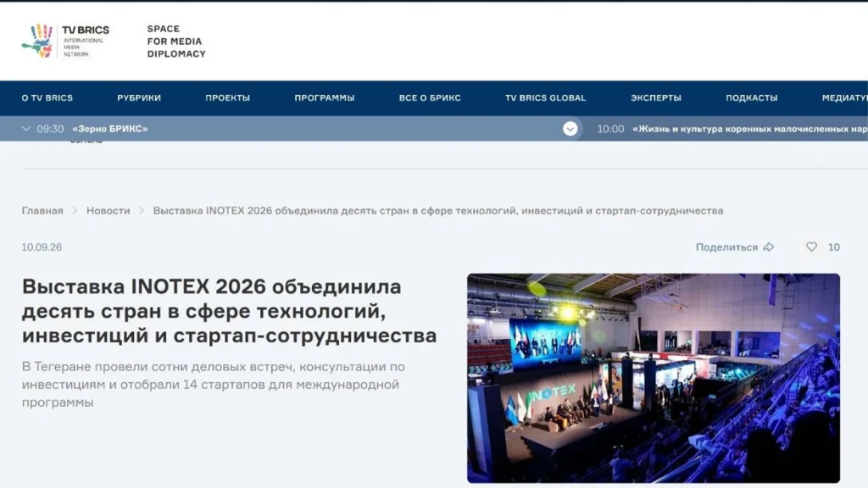The width and height of the screenshot is (868, 488).
Task: Open the Проекты menu
Action: pos(227,98)
